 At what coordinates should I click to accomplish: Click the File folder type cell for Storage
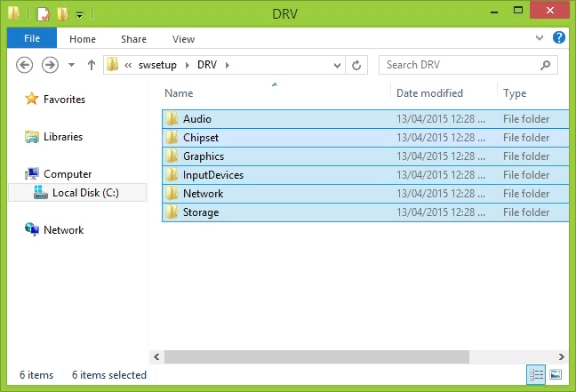[x=526, y=212]
